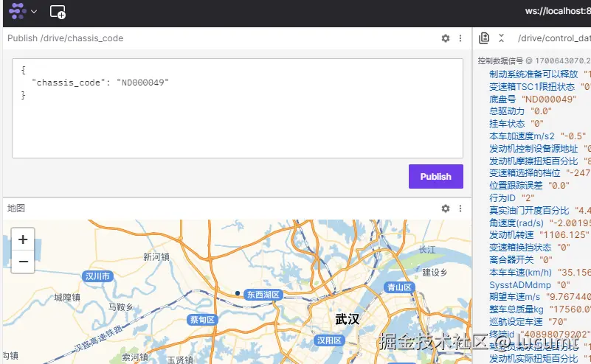The image size is (591, 364).
Task: Click the 汉川市 label on map
Action: (x=97, y=276)
